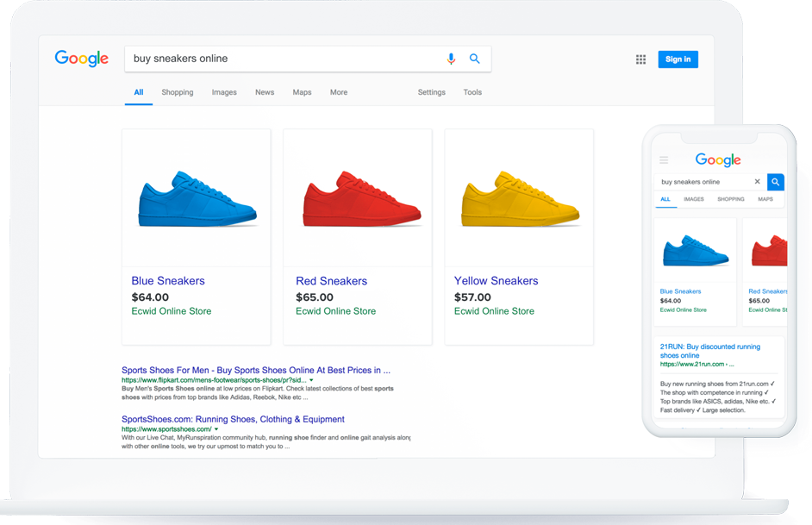The image size is (812, 525).
Task: Open the Google apps grid icon
Action: 640,59
